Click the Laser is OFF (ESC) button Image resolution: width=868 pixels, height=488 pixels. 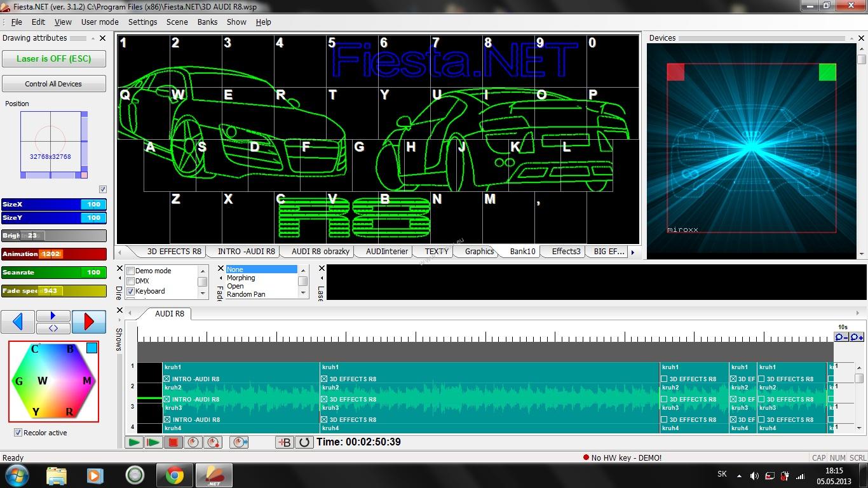54,58
